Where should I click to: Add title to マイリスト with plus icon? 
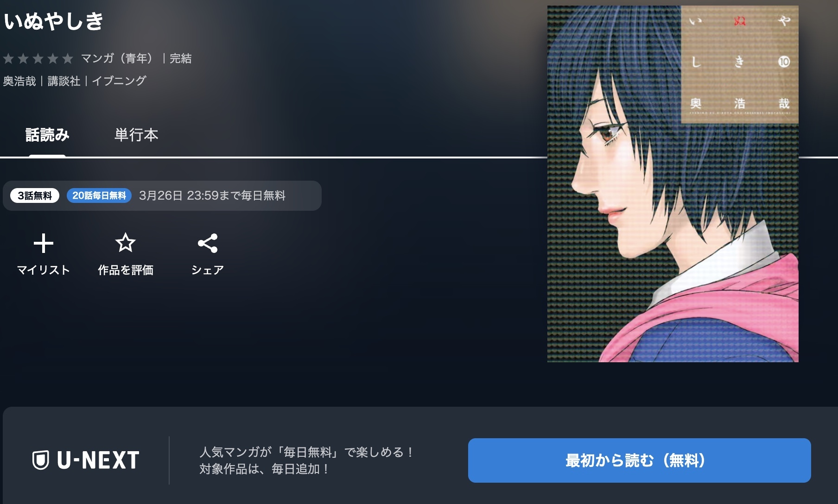coord(44,244)
